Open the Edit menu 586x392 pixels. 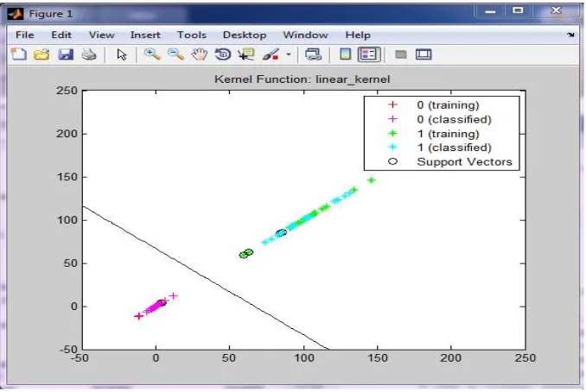(x=61, y=35)
